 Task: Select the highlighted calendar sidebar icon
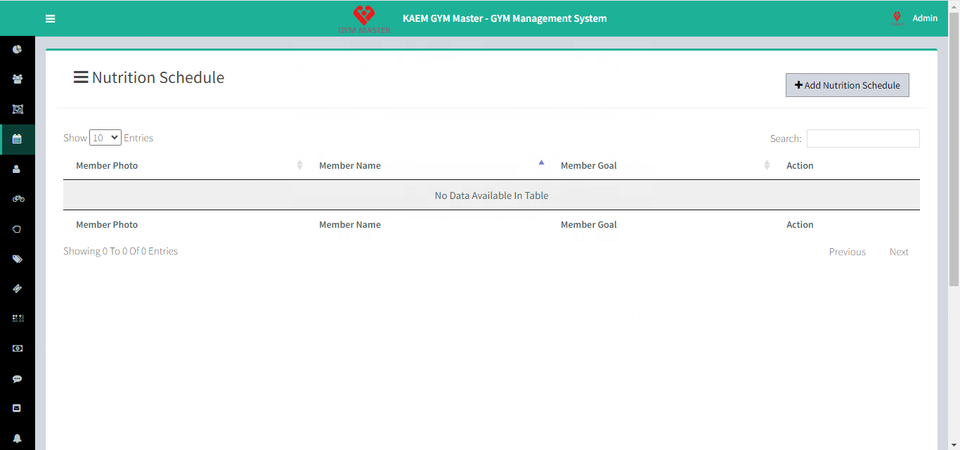pos(17,139)
